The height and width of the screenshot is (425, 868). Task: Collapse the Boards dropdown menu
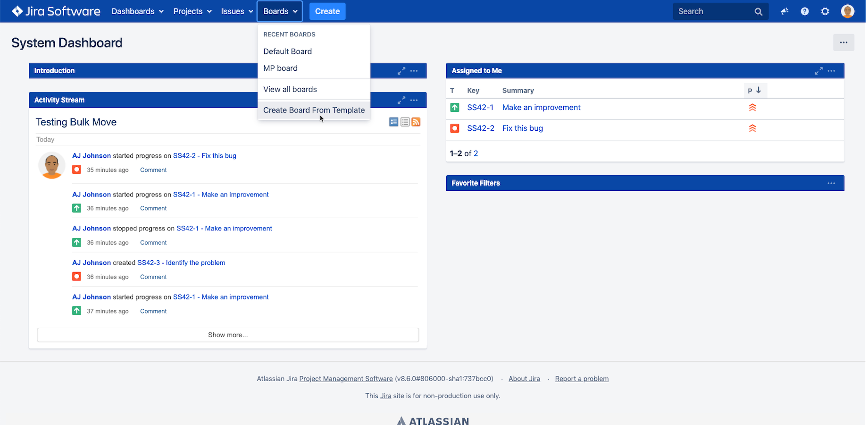click(280, 11)
